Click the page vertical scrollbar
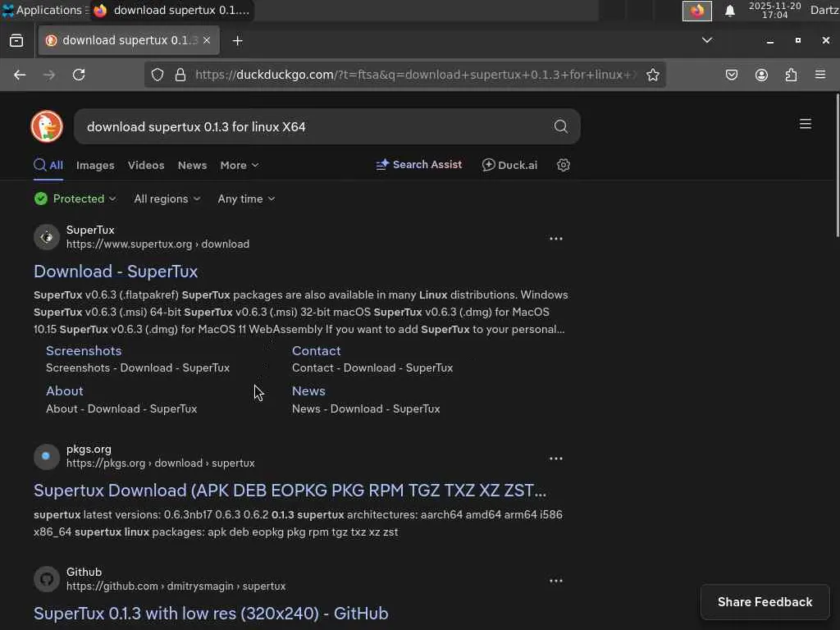The width and height of the screenshot is (840, 630). tap(838, 165)
